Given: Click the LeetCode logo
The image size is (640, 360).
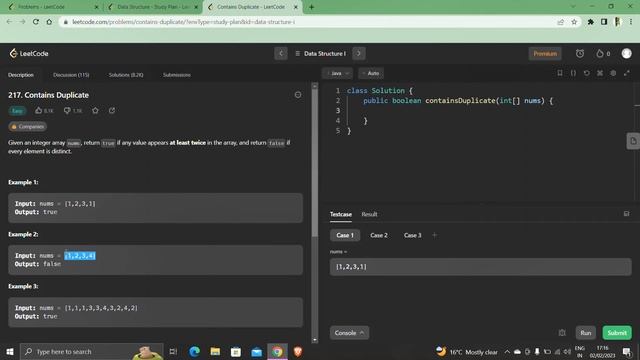Looking at the screenshot, I should (29, 53).
